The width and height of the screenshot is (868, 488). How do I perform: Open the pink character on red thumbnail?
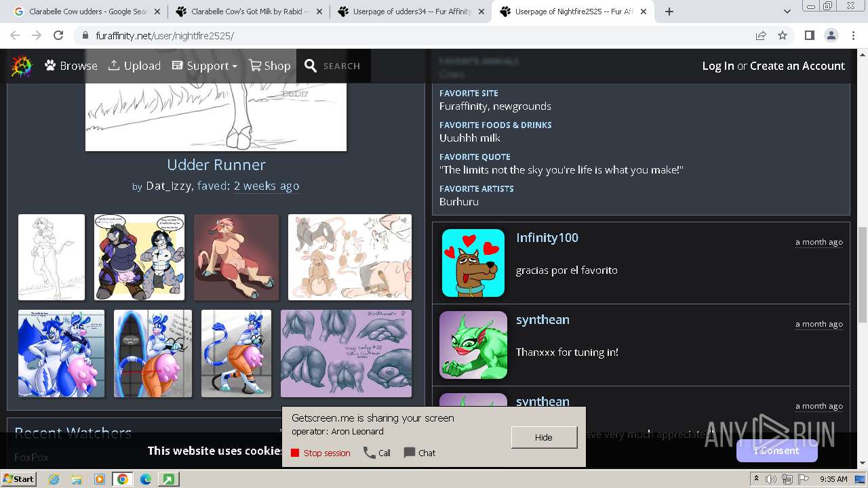click(236, 257)
